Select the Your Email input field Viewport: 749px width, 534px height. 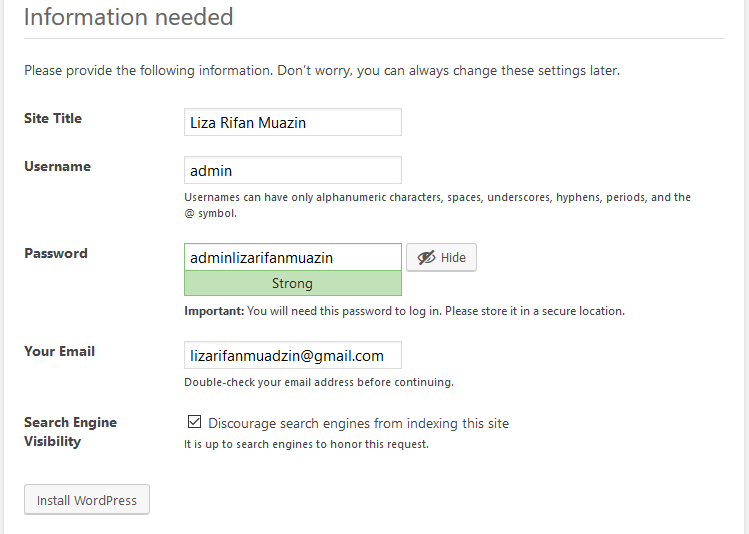point(293,355)
